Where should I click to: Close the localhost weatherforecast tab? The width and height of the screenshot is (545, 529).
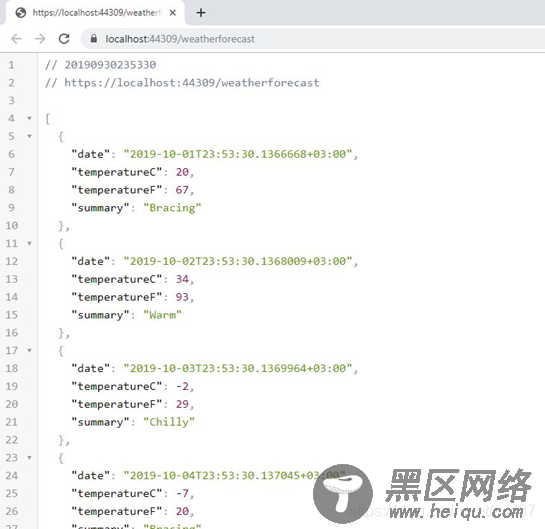(172, 13)
